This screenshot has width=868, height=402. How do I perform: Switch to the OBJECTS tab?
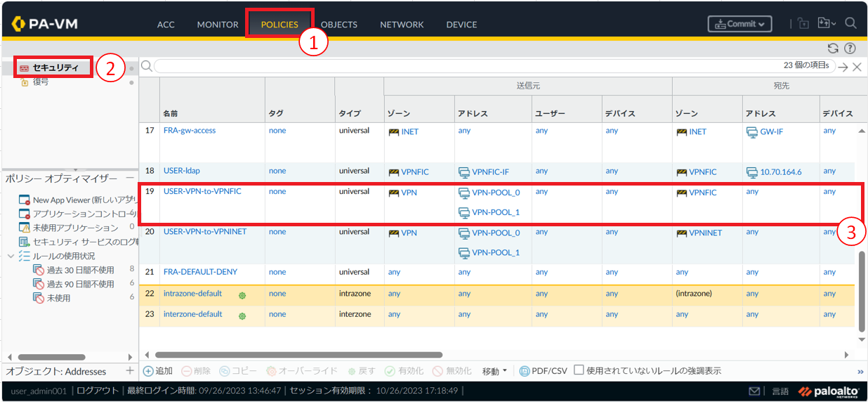(x=338, y=25)
